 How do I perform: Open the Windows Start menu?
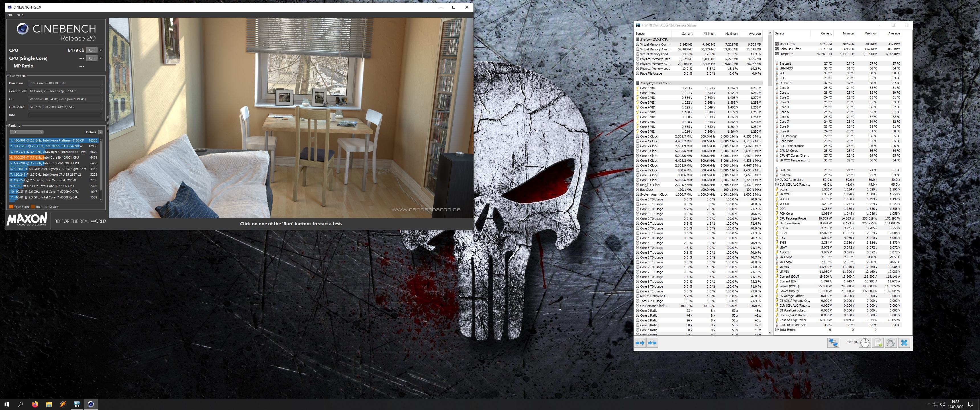pos(7,404)
